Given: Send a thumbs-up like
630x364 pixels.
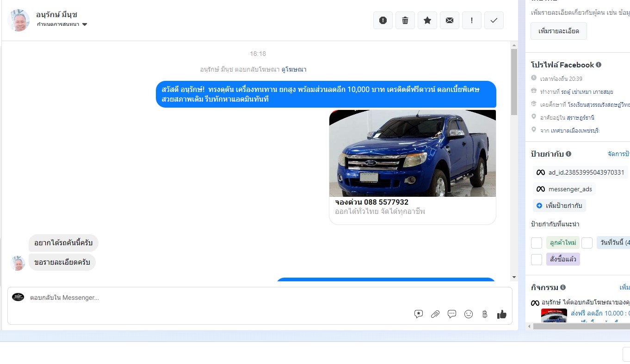Looking at the screenshot, I should (502, 314).
